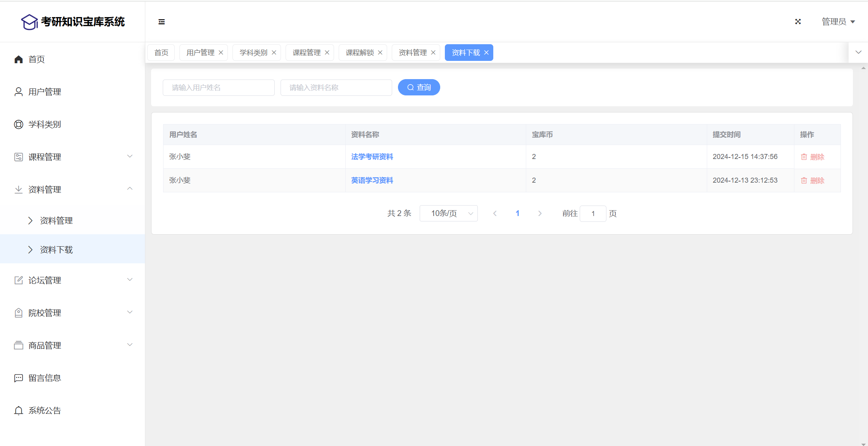Expand the tab list dropdown arrow
The image size is (868, 446).
coord(858,52)
